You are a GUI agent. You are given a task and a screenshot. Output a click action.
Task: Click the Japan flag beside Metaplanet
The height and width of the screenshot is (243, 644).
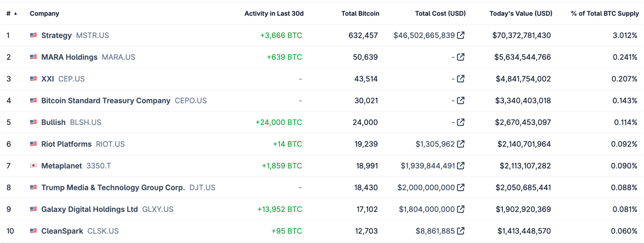[x=33, y=165]
